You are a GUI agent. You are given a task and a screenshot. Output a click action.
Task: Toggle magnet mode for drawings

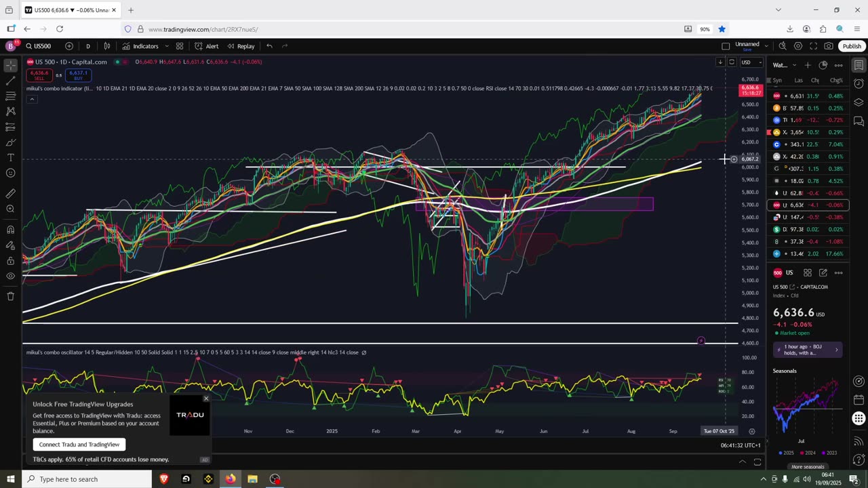pos(10,230)
